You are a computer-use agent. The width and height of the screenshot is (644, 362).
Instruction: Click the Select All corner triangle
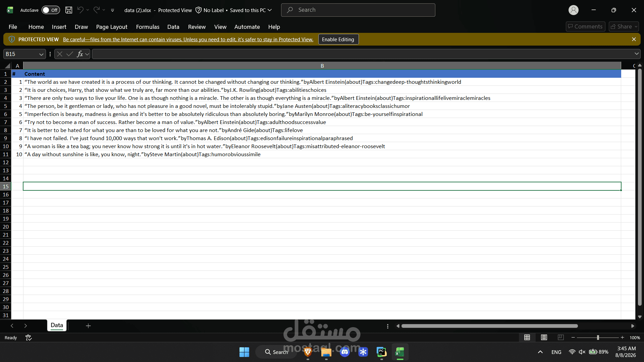click(x=7, y=66)
